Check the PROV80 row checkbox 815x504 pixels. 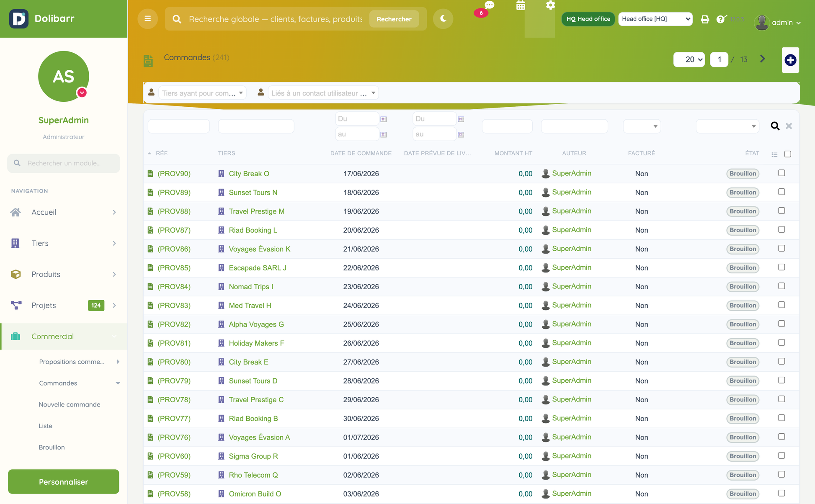click(781, 361)
